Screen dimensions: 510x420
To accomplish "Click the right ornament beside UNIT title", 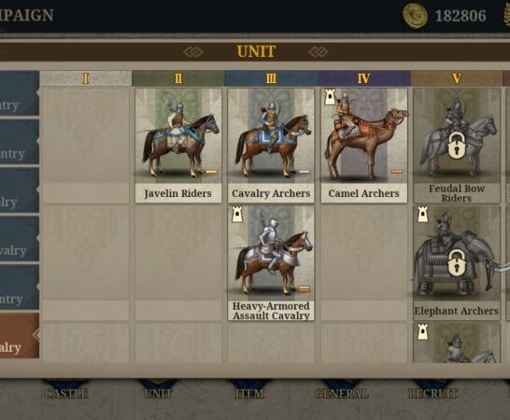I will [x=319, y=51].
